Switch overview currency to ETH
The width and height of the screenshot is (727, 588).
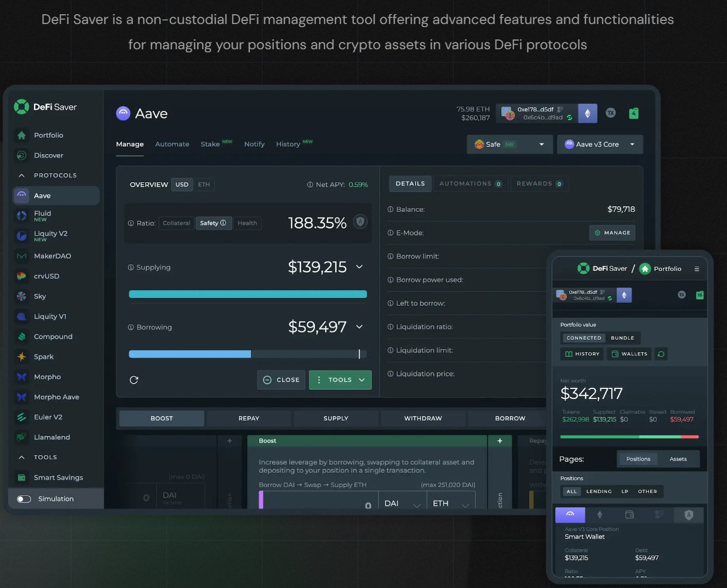pos(204,185)
